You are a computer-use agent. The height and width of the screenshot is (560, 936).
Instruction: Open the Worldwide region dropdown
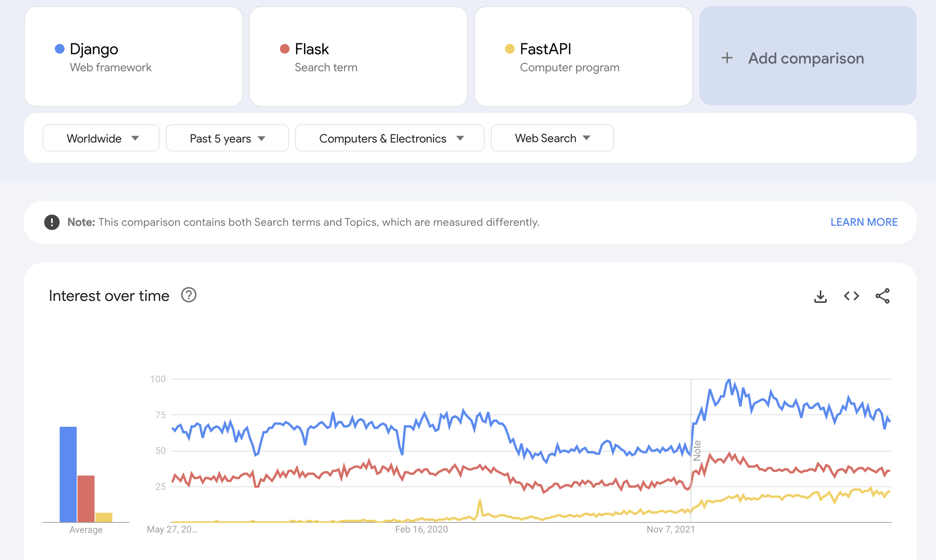(x=101, y=138)
